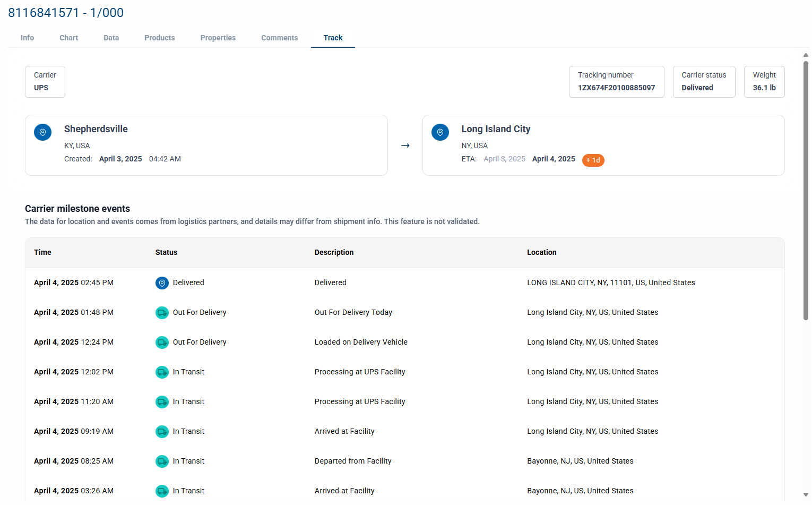Image resolution: width=812 pixels, height=505 pixels.
Task: Click the orange +1d delay badge
Action: [x=593, y=160]
